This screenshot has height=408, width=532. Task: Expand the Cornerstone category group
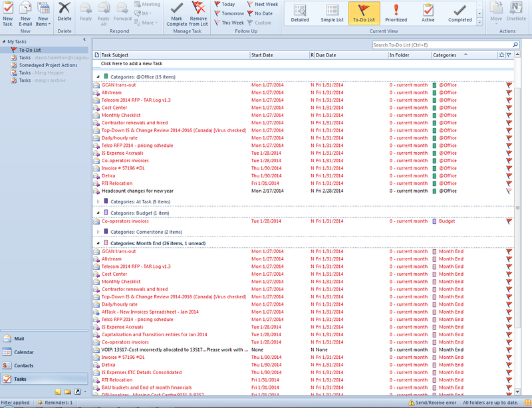click(x=98, y=232)
